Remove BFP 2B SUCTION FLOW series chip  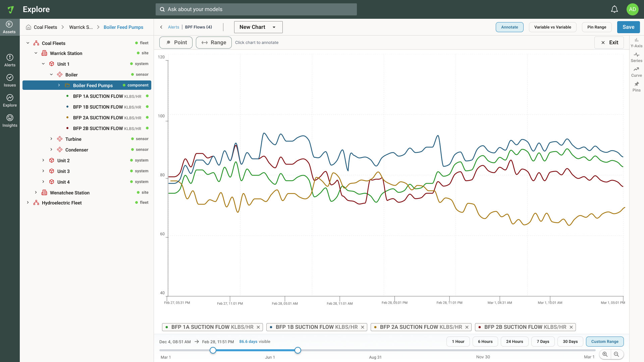(x=571, y=327)
